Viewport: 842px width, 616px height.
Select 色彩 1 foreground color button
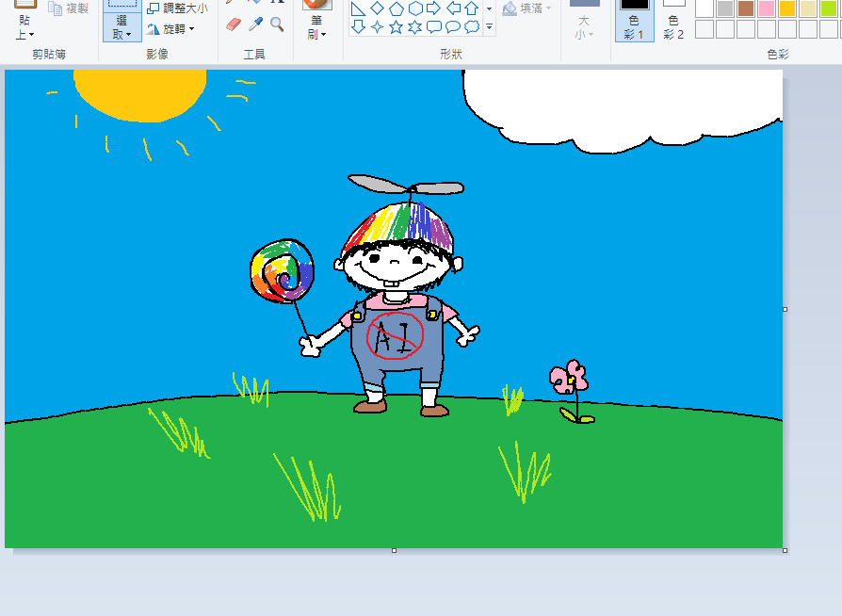tap(634, 21)
